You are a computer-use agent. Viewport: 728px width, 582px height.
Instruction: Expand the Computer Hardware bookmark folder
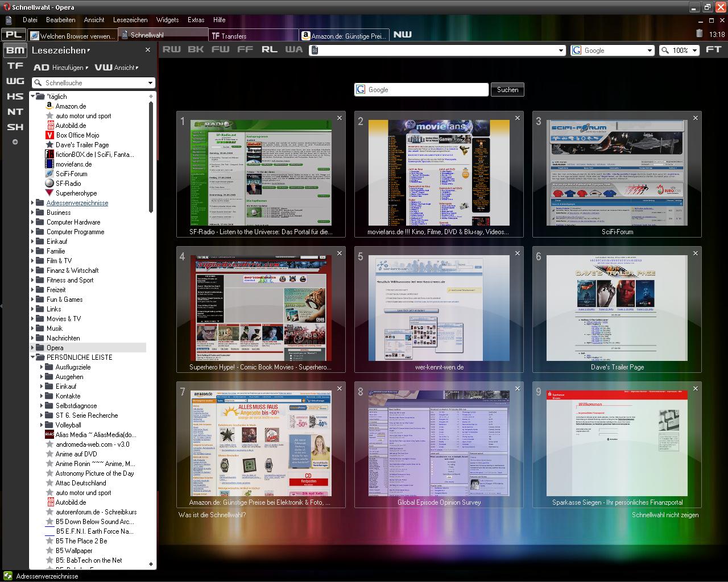point(32,222)
